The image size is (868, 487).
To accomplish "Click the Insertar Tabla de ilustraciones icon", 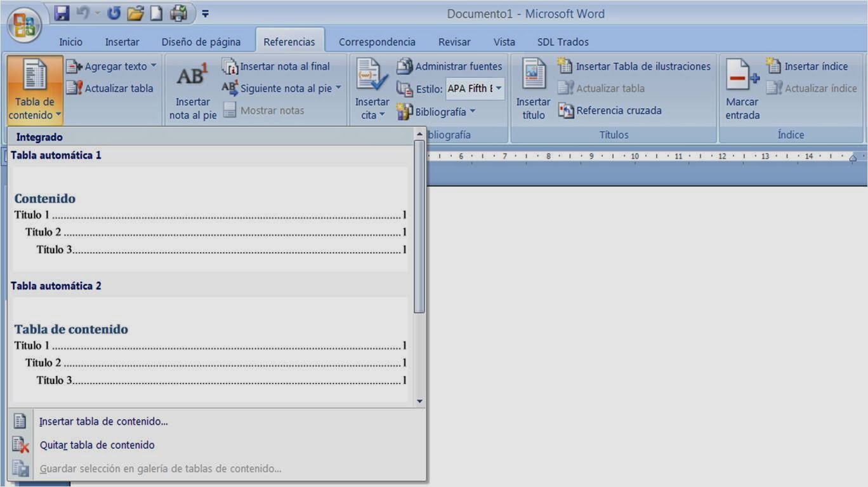I will 565,65.
